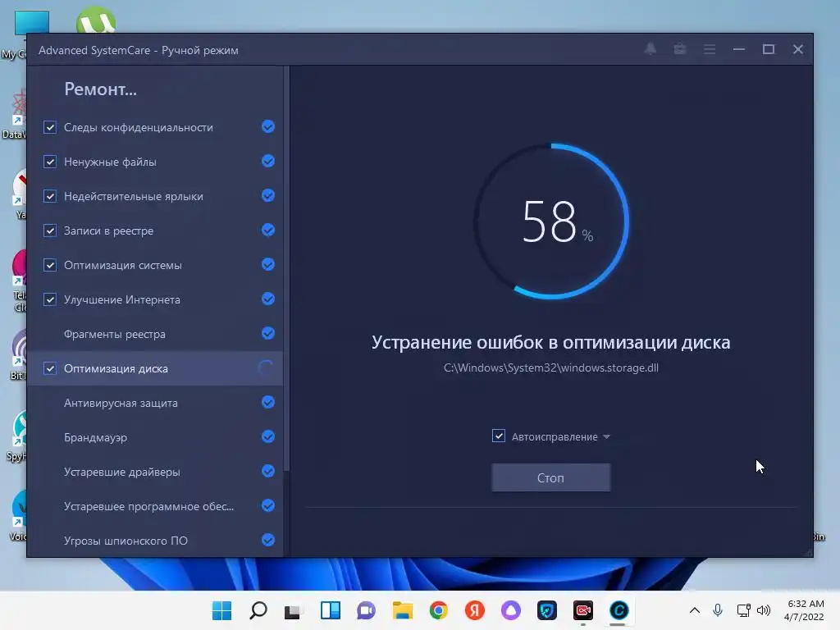
Task: Select the Антивирусная защита list item
Action: pos(155,403)
